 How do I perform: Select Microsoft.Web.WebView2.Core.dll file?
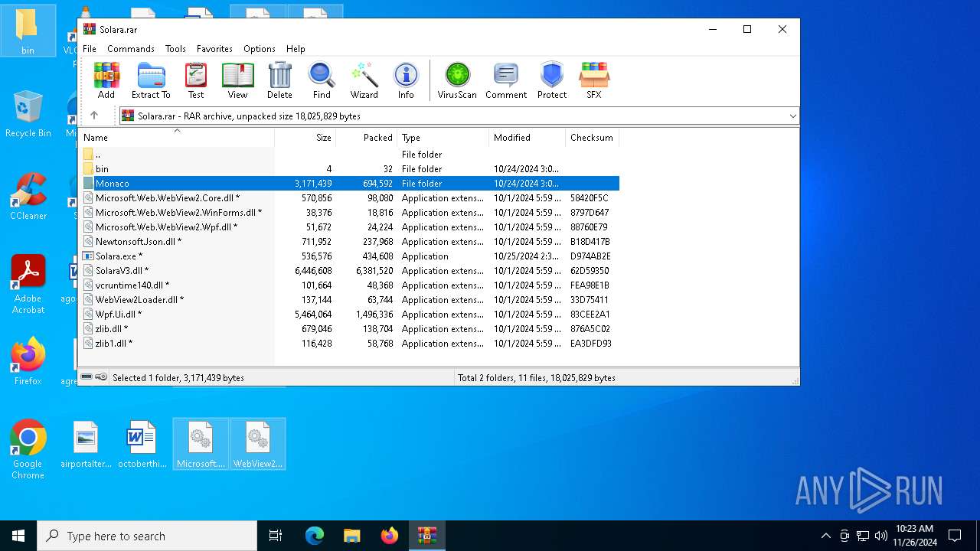tap(349, 198)
